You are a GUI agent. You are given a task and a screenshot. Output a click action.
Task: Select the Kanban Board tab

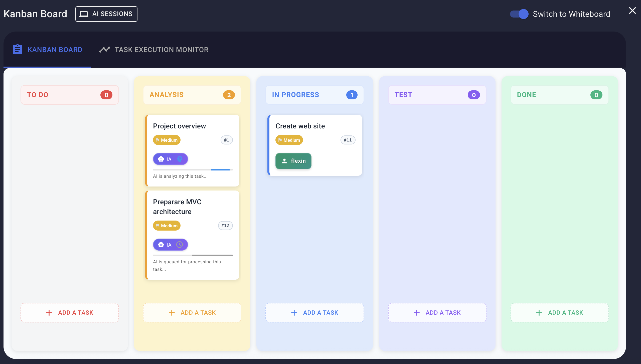click(x=48, y=50)
